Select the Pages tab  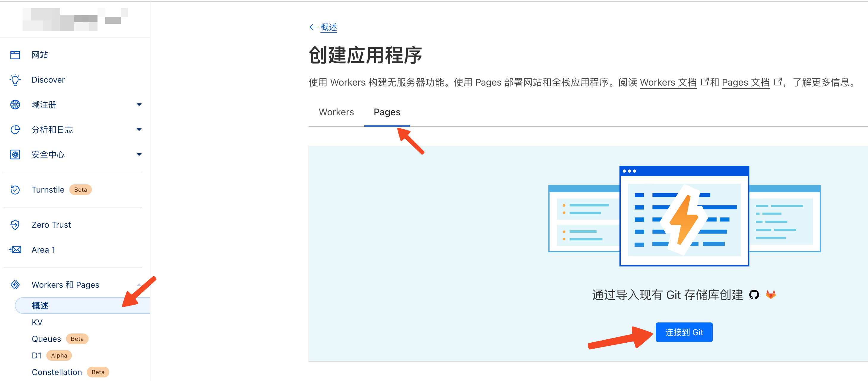pos(386,112)
